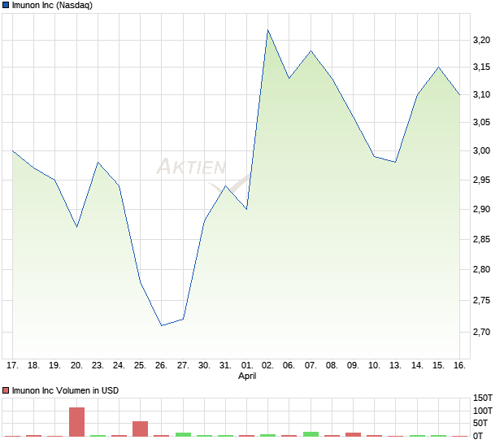Viewport: 504px width, 444px height.
Task: Click the 'April' month label
Action: click(247, 376)
